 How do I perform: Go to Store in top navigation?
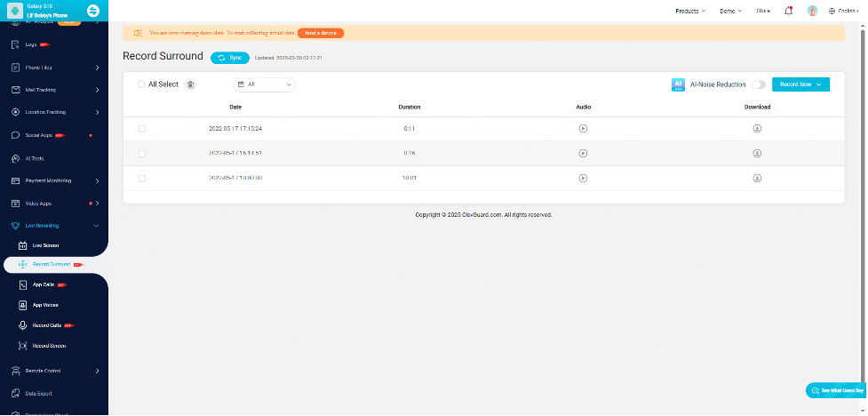pyautogui.click(x=762, y=11)
